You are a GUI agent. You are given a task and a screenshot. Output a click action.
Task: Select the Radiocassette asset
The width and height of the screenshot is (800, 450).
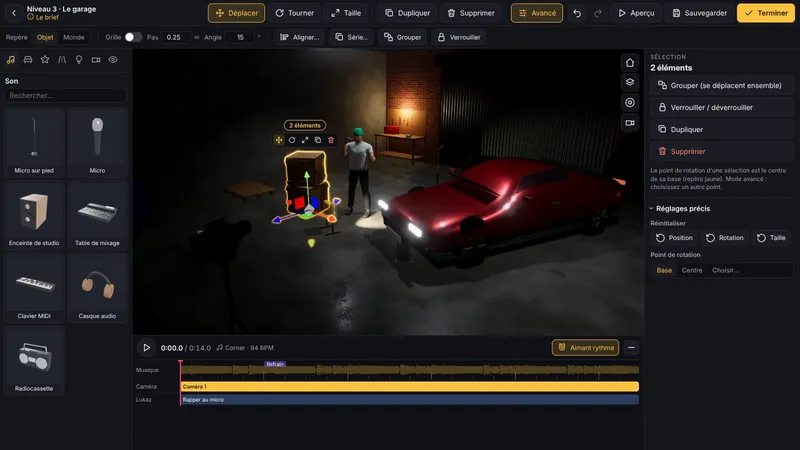click(x=34, y=361)
